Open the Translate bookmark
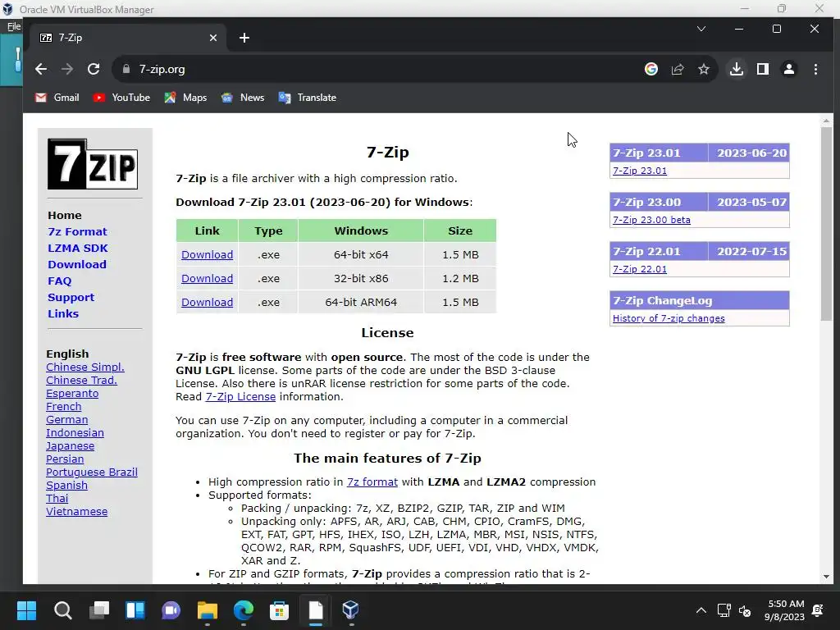This screenshot has height=630, width=840. point(308,98)
